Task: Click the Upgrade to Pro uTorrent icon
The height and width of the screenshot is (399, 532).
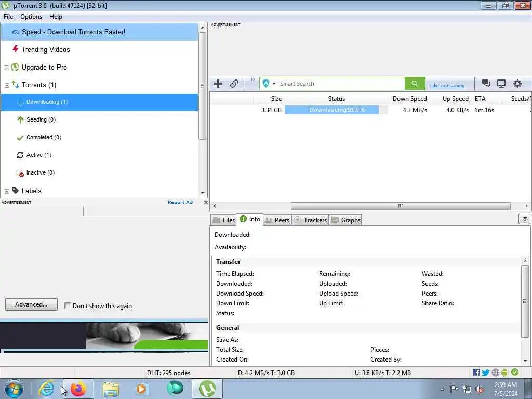Action: (15, 67)
